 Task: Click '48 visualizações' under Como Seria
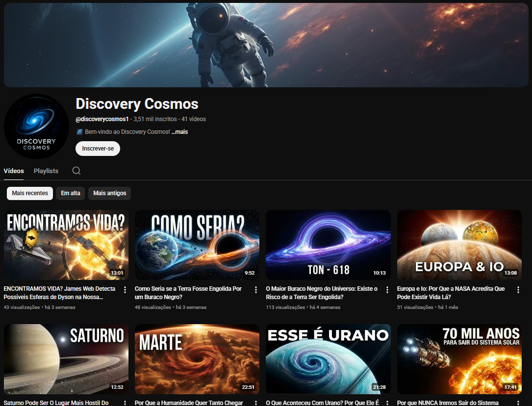point(152,307)
